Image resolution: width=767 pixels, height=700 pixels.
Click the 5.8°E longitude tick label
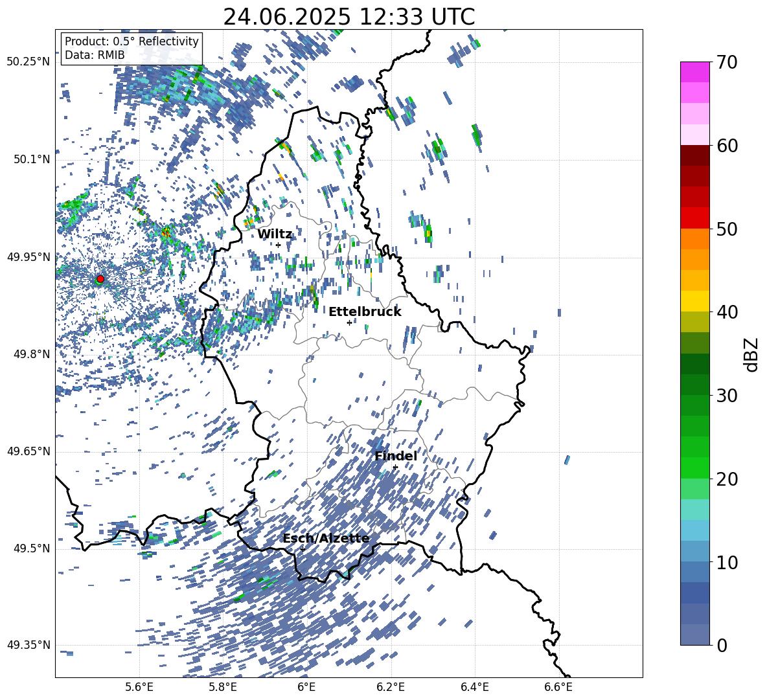point(223,687)
